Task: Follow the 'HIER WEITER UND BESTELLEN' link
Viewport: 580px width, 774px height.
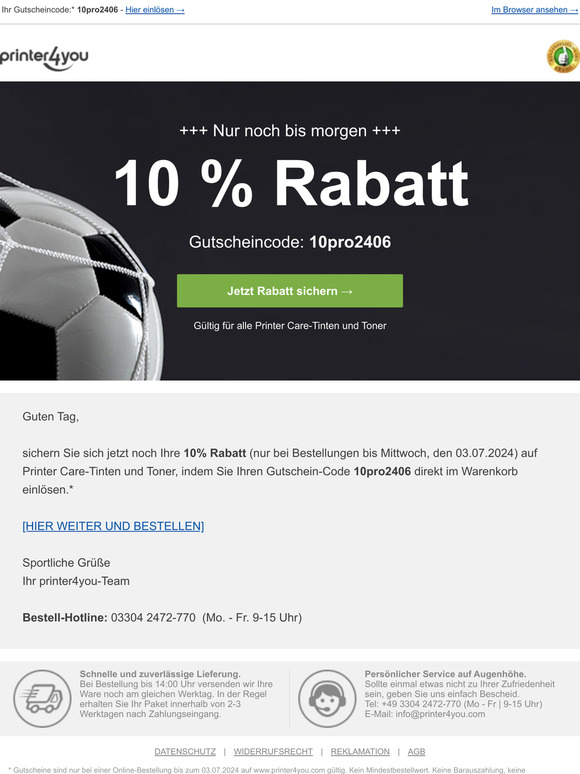Action: click(113, 526)
